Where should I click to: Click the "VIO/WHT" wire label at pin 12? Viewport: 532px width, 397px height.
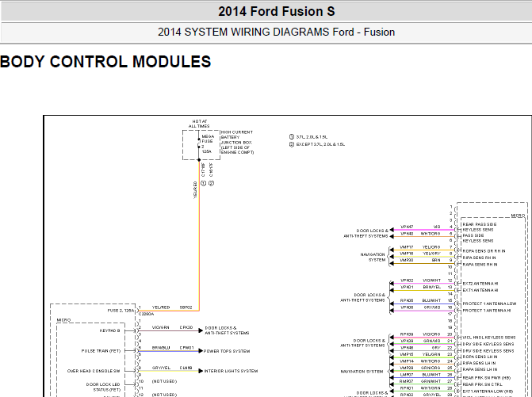431,281
